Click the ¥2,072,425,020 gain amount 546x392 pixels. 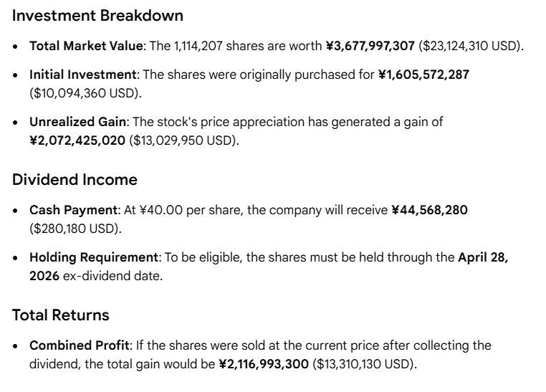click(x=77, y=140)
